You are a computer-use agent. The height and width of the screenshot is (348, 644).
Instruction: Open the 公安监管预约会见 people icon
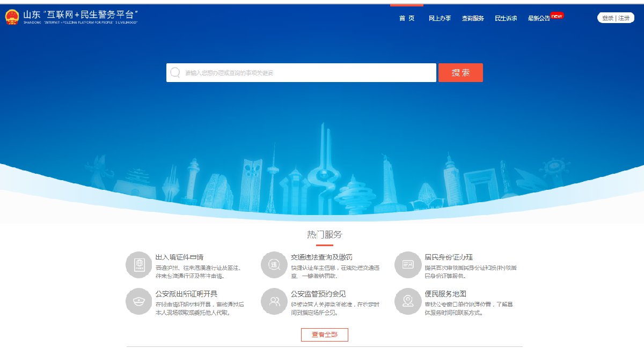pyautogui.click(x=274, y=301)
